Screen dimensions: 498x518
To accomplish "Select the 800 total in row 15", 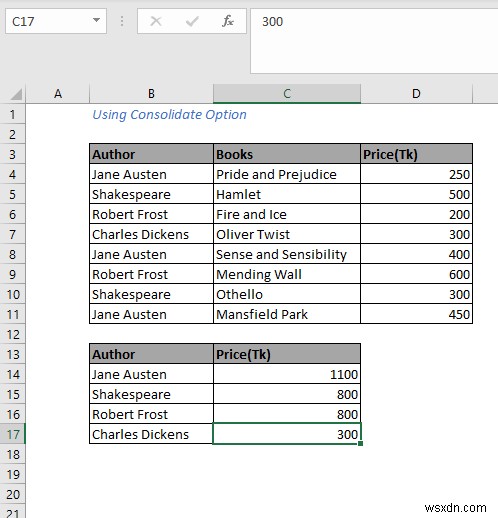I will click(287, 394).
